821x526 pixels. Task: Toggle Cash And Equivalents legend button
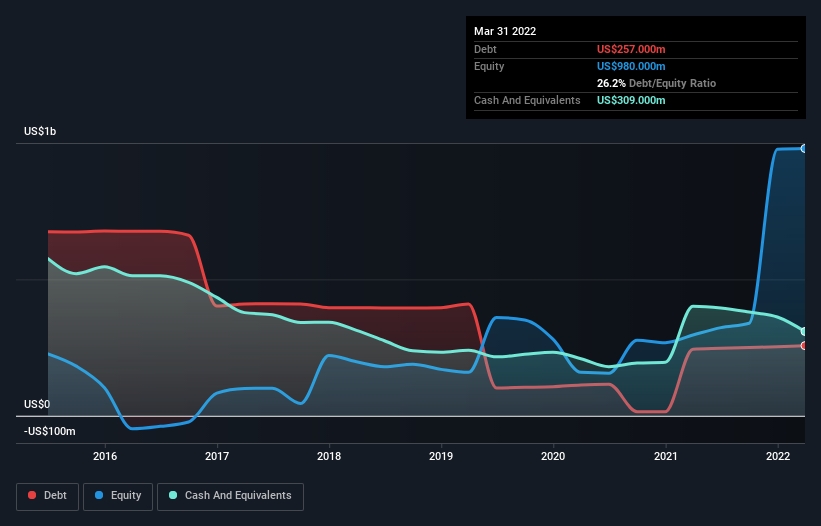pos(230,496)
